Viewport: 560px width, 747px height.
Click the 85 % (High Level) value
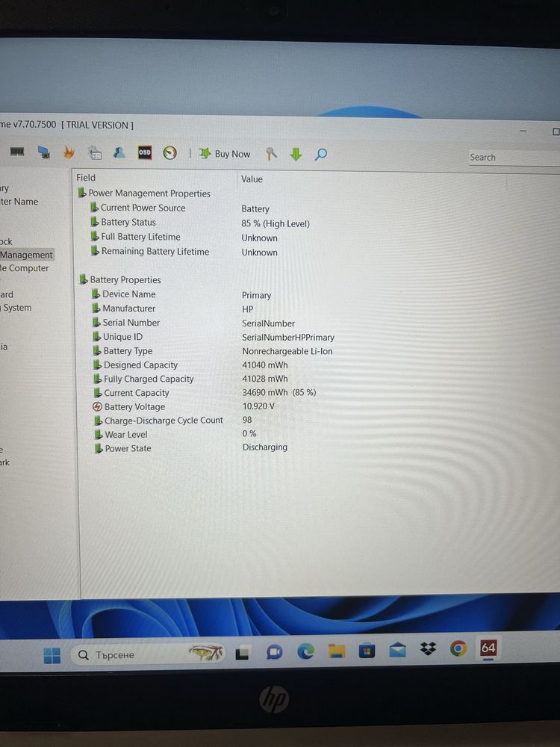[276, 223]
